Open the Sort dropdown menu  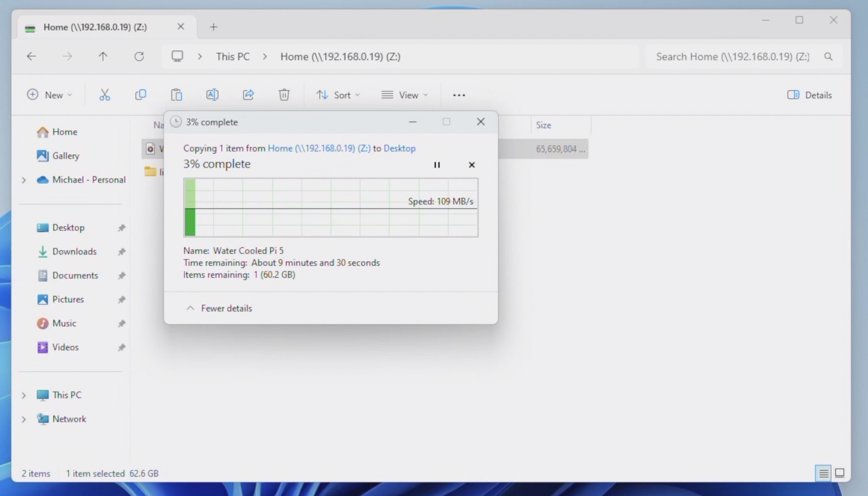tap(338, 95)
